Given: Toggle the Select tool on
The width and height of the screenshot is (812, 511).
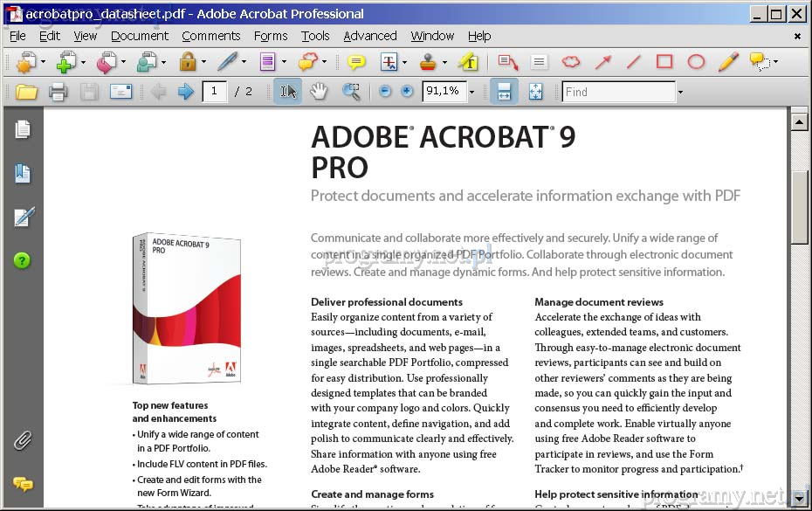Looking at the screenshot, I should 288,90.
